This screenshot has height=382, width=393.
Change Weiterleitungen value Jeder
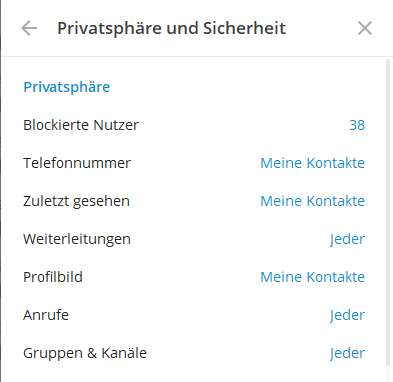coord(347,239)
